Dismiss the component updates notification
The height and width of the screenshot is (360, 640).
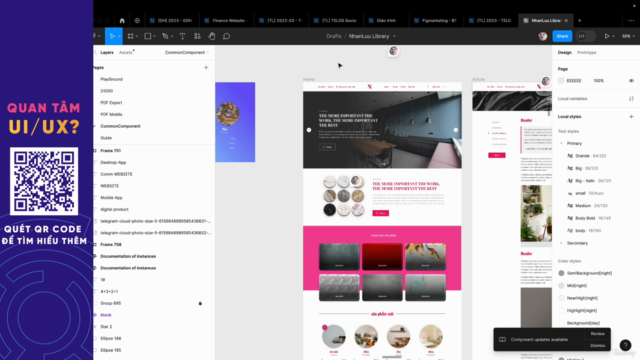tap(597, 346)
